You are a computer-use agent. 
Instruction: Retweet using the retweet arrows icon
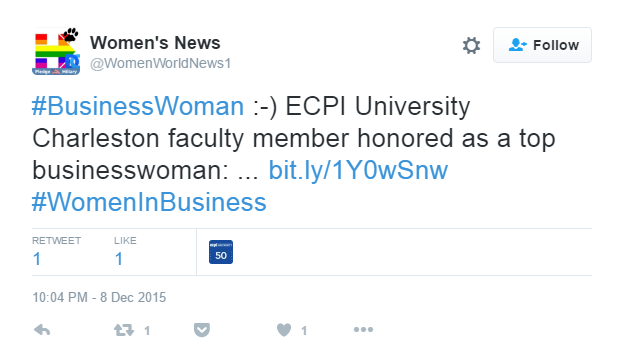tap(124, 330)
